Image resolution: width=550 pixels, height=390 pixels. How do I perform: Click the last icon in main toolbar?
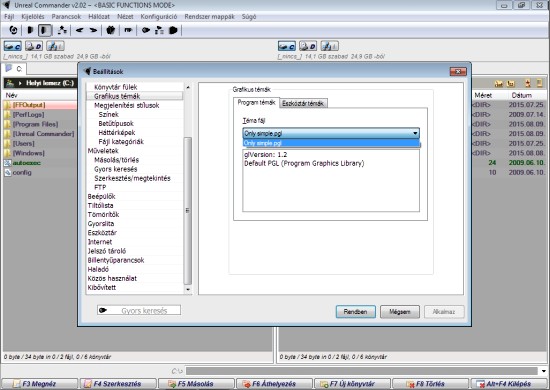point(173,31)
